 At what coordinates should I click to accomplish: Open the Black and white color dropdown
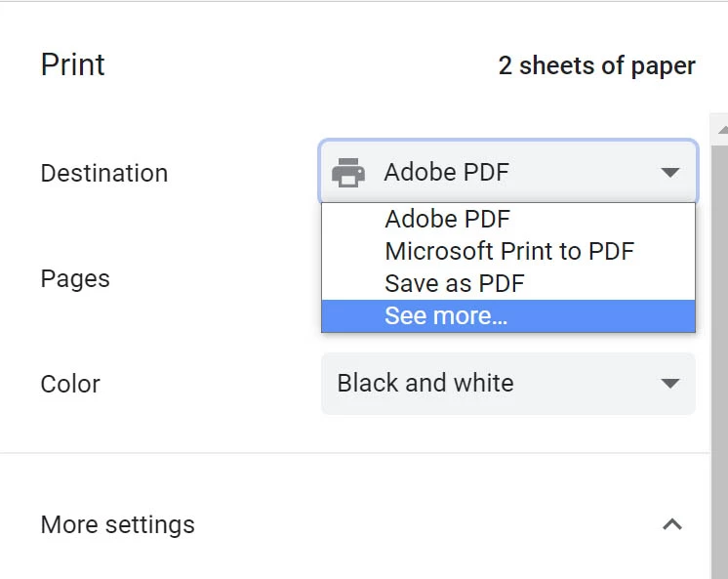[x=507, y=384]
